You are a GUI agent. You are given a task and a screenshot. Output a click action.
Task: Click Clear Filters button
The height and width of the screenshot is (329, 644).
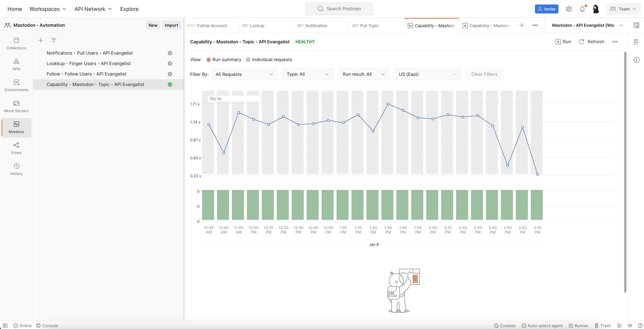point(484,74)
